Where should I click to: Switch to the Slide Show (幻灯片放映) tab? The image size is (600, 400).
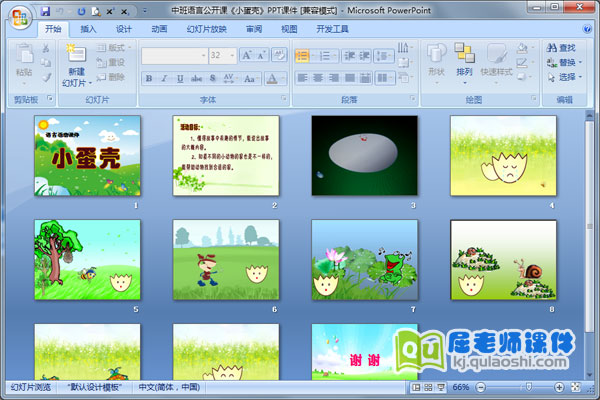(x=207, y=29)
